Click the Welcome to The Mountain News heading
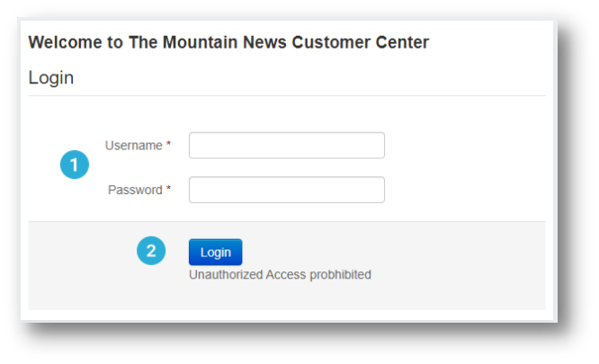Image resolution: width=599 pixels, height=364 pixels. pos(228,42)
